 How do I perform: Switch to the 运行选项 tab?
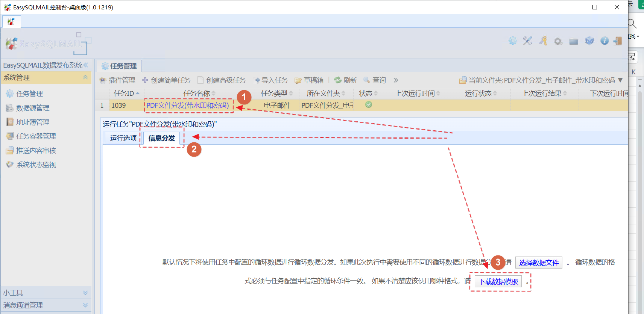point(123,138)
